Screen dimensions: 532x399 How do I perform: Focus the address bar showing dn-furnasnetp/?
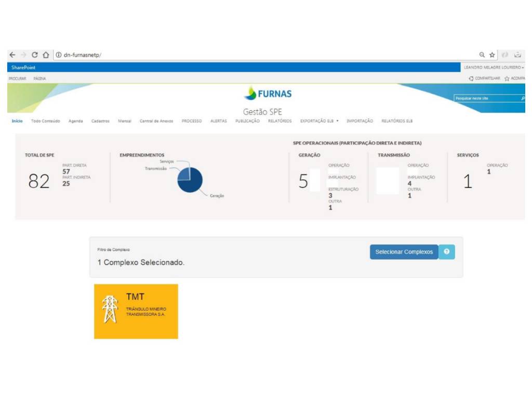point(264,55)
